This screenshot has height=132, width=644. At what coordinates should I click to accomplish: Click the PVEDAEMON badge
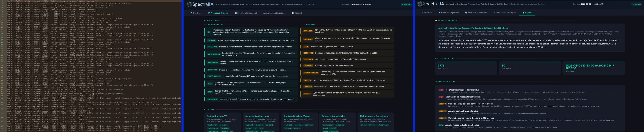[x=213, y=63]
